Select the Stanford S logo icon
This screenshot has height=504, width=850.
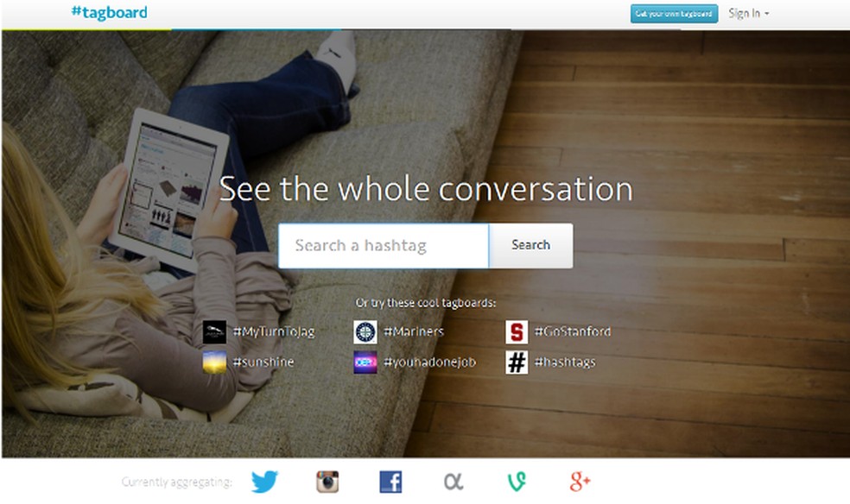coord(517,332)
